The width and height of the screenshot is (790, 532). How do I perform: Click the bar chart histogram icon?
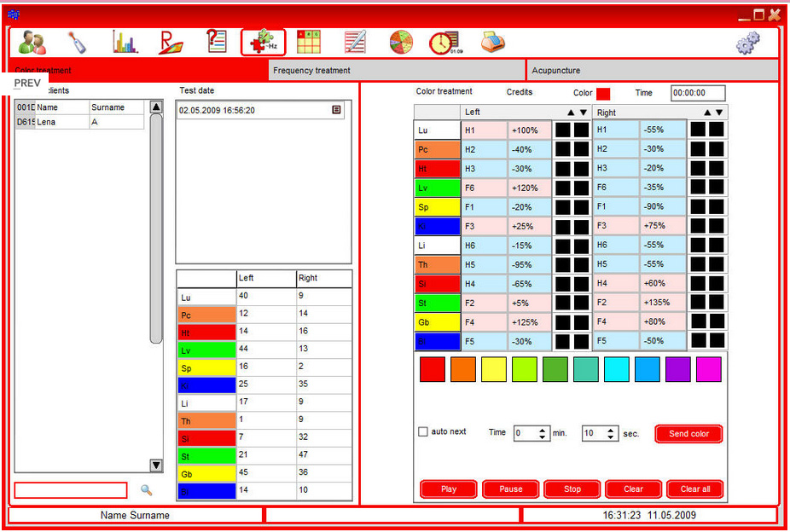coord(125,42)
